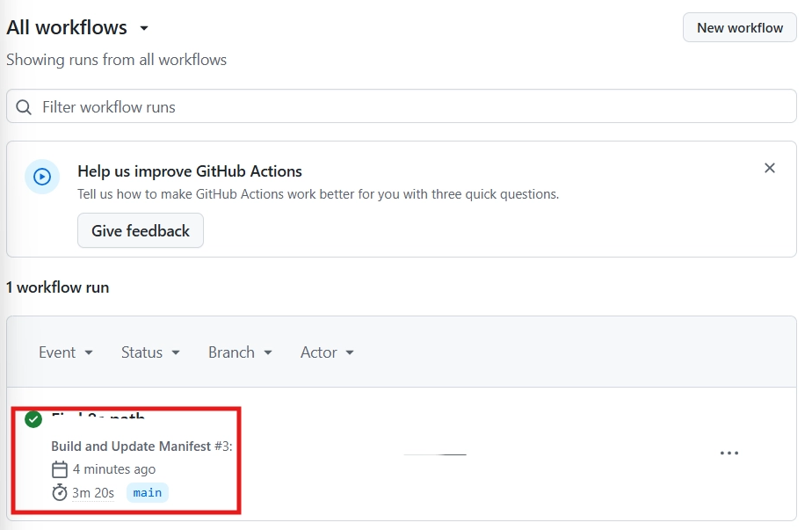
Task: Focus the Filter workflow runs field
Action: click(x=402, y=106)
